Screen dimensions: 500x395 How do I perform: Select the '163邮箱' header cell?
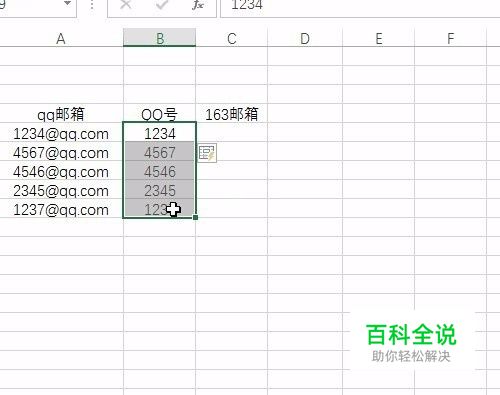click(232, 114)
